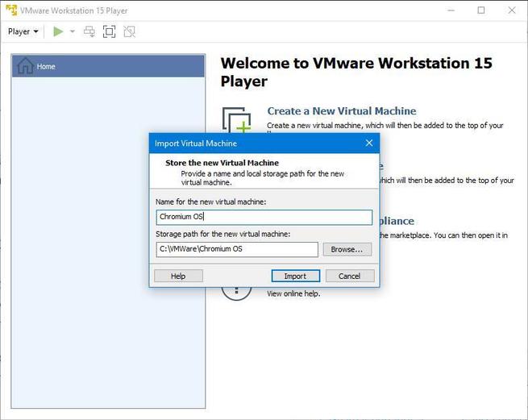Click 'Storage path for the new virtual machine:' label
The height and width of the screenshot is (420, 528).
(x=223, y=234)
